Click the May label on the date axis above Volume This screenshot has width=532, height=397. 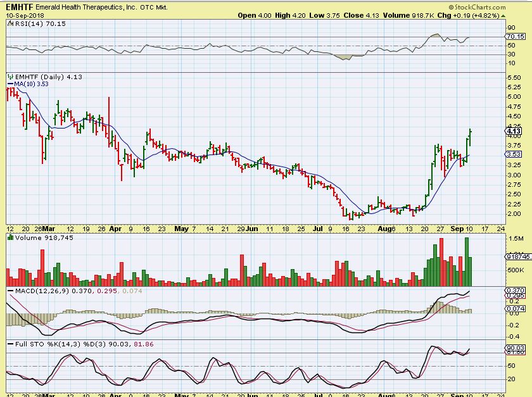[x=182, y=229]
